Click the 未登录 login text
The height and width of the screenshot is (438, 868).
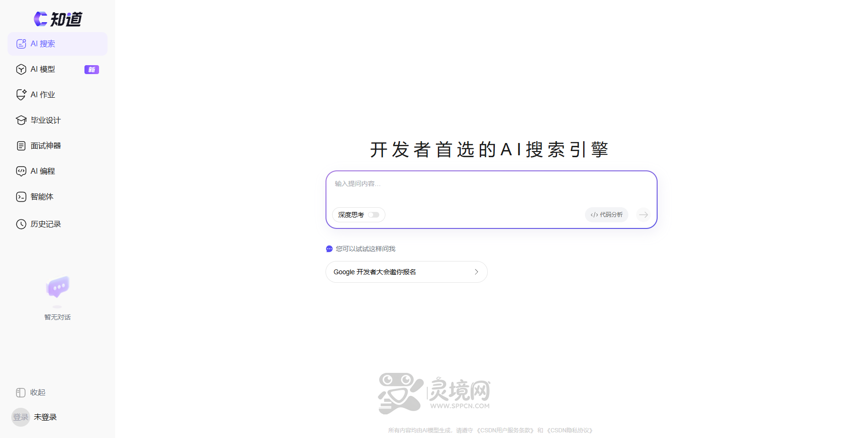[x=45, y=417]
